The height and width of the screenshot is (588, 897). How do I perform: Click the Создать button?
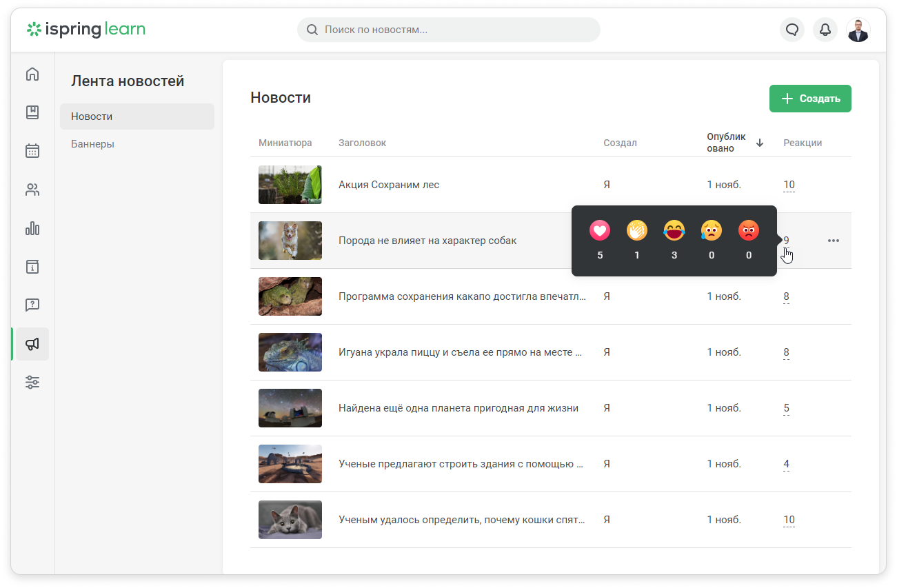point(810,99)
